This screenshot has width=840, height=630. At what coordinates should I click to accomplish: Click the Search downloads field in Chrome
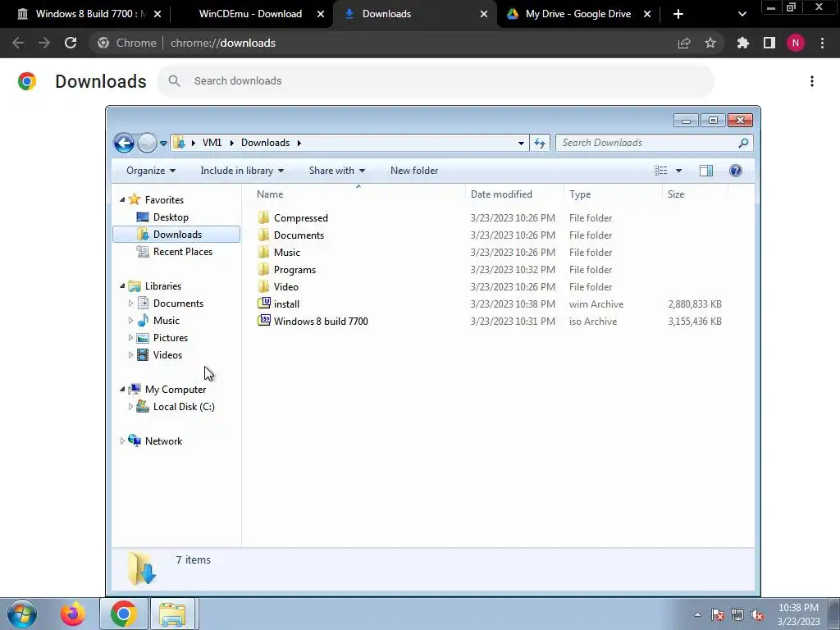[436, 81]
